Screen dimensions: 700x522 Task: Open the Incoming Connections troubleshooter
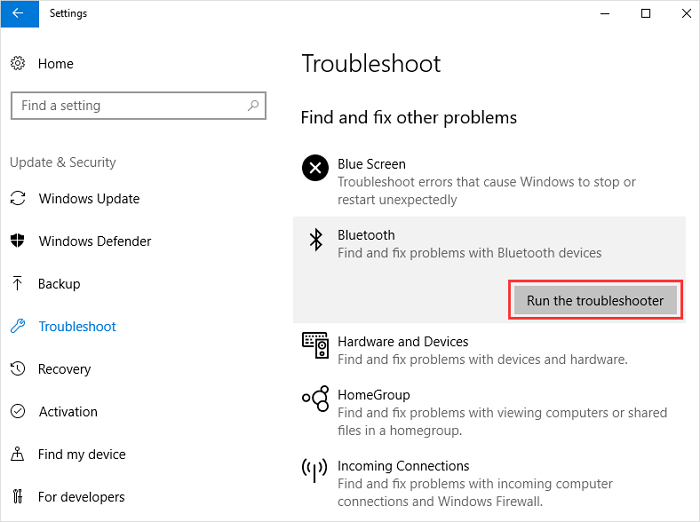click(403, 466)
